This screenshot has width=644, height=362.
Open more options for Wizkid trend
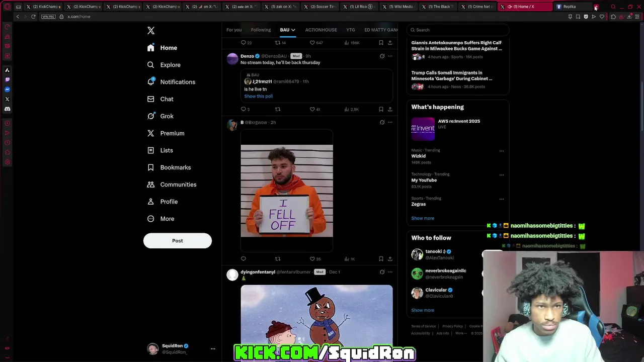502,151
